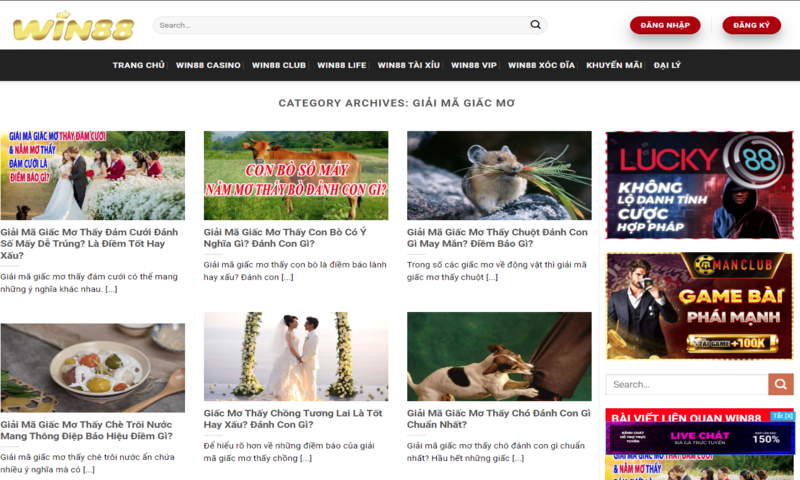Open the KHUYẾN MÃI menu item
This screenshot has width=800, height=480.
coord(614,65)
